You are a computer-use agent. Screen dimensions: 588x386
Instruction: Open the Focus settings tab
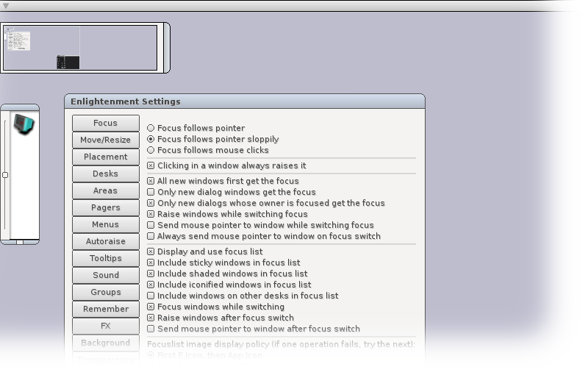[x=105, y=123]
